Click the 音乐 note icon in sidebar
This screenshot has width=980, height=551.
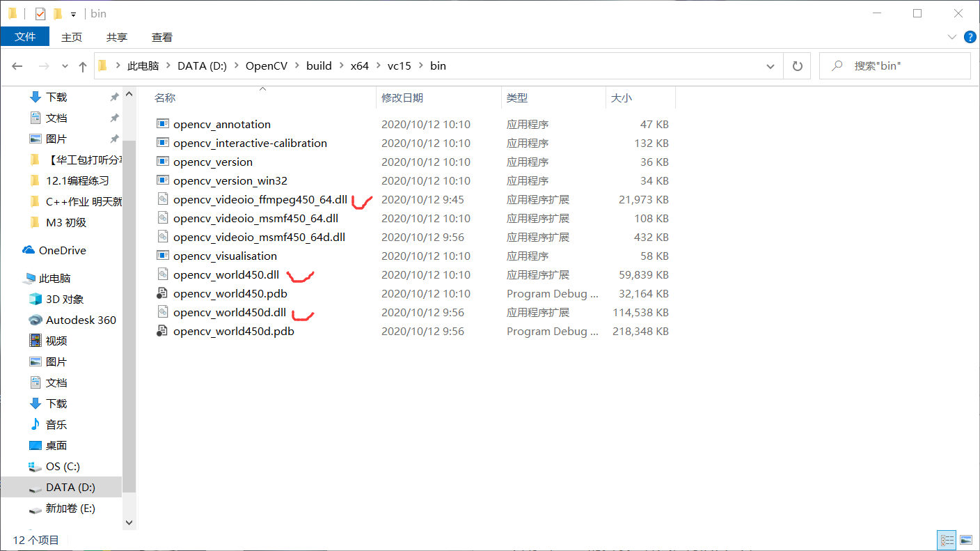coord(35,424)
